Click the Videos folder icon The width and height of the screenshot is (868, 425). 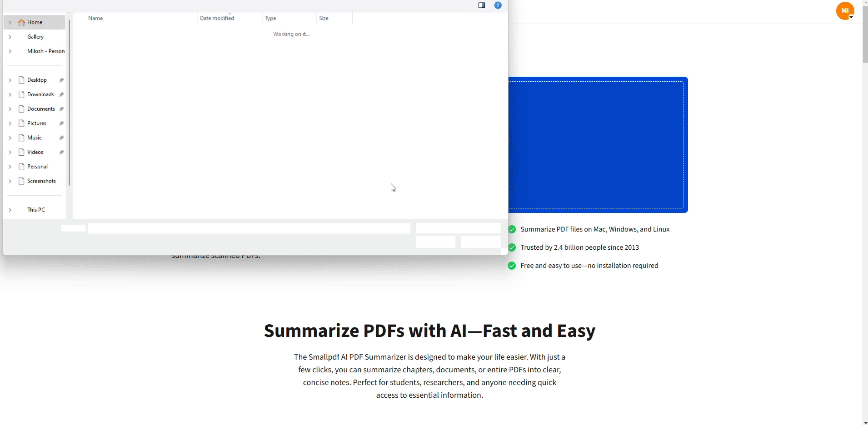[x=22, y=152]
